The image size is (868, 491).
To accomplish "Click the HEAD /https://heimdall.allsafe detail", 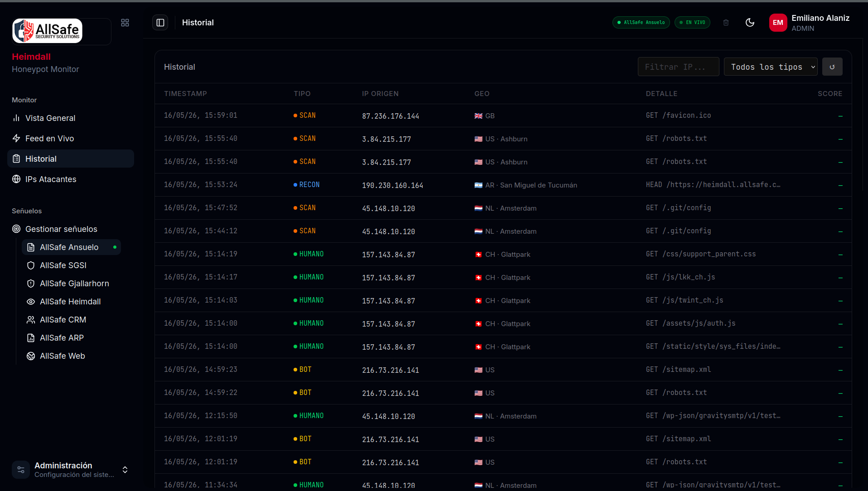I will [713, 185].
